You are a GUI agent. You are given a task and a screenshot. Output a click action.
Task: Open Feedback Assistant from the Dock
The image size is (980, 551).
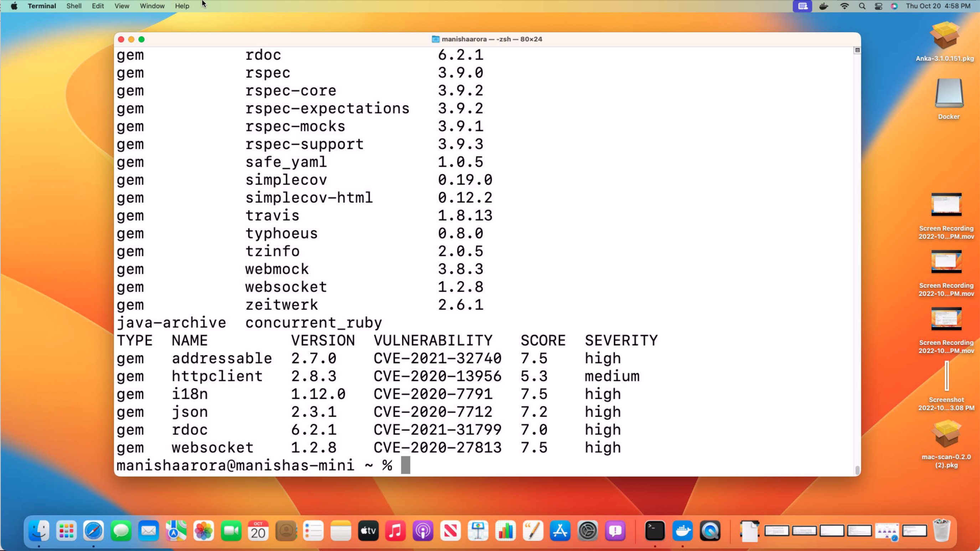[x=615, y=531]
